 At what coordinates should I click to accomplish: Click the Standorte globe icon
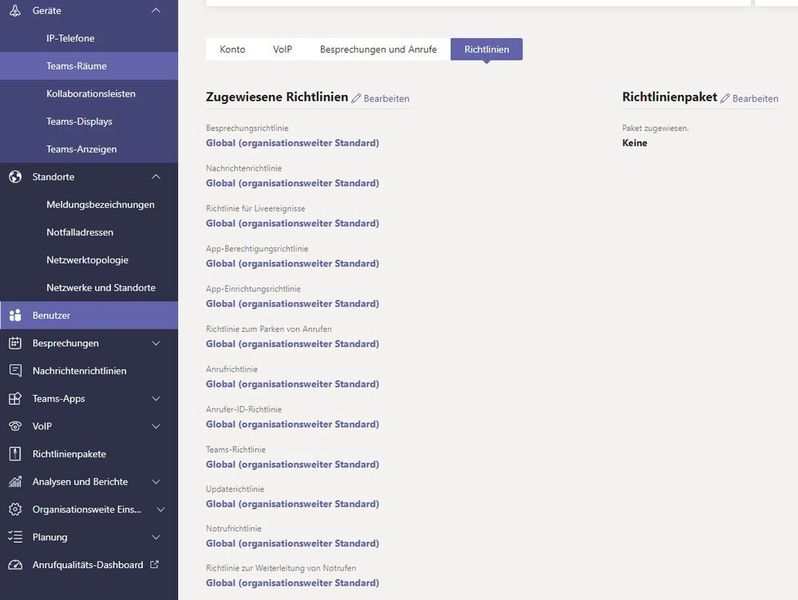15,177
